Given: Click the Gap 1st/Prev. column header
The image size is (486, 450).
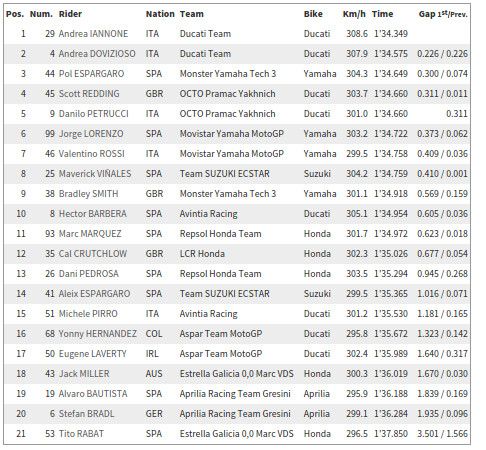Looking at the screenshot, I should pyautogui.click(x=443, y=14).
